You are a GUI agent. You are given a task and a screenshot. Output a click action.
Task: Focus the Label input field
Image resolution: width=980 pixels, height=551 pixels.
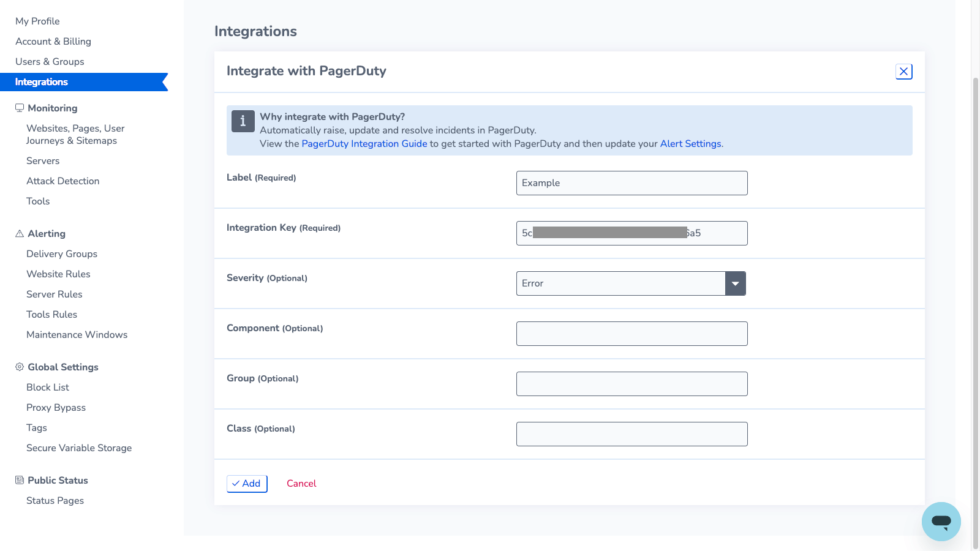click(631, 183)
